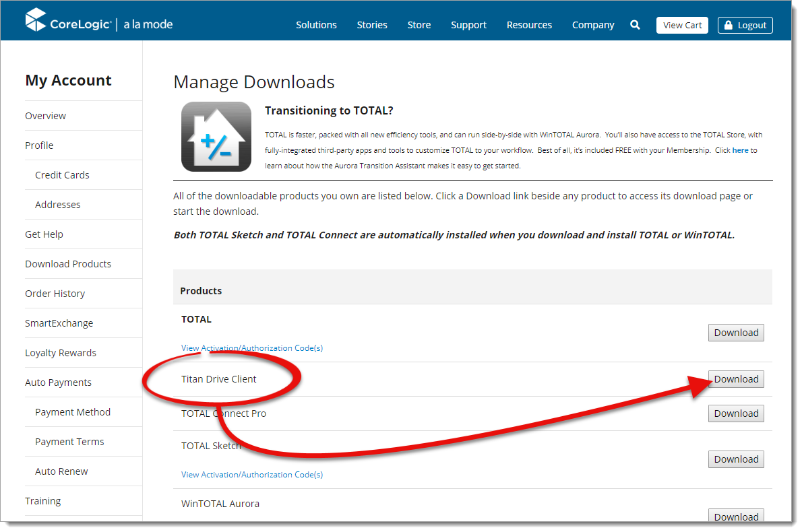The image size is (802, 532).
Task: Download the TOTAL product
Action: (736, 333)
